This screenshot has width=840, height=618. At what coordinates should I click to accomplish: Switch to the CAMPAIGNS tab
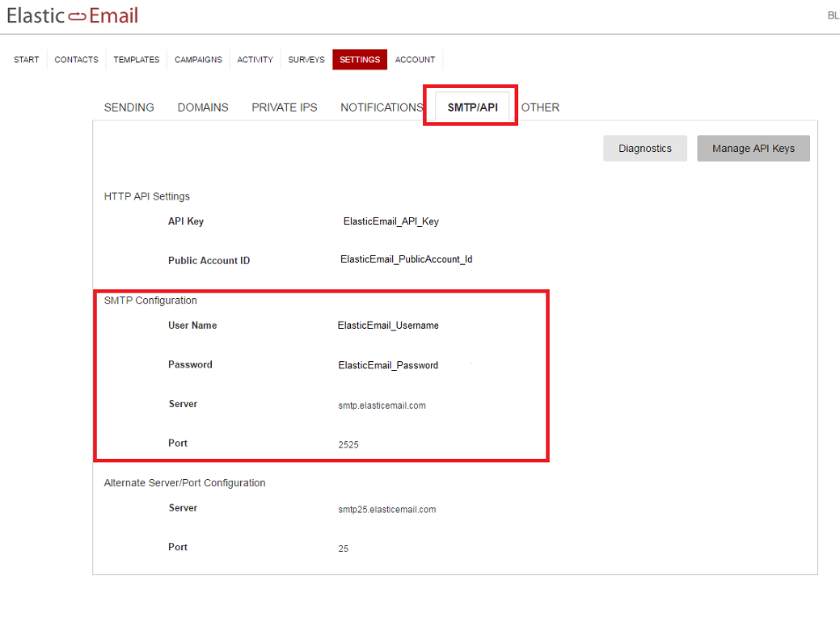click(x=198, y=59)
